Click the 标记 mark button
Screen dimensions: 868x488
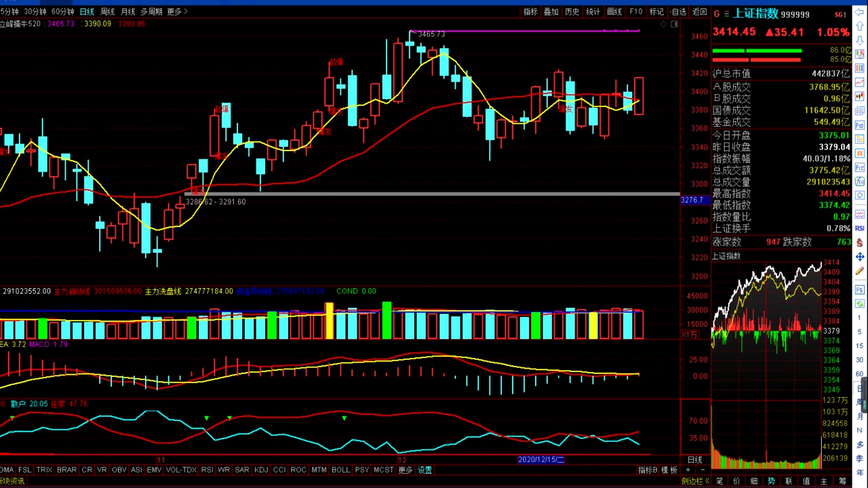pyautogui.click(x=656, y=12)
